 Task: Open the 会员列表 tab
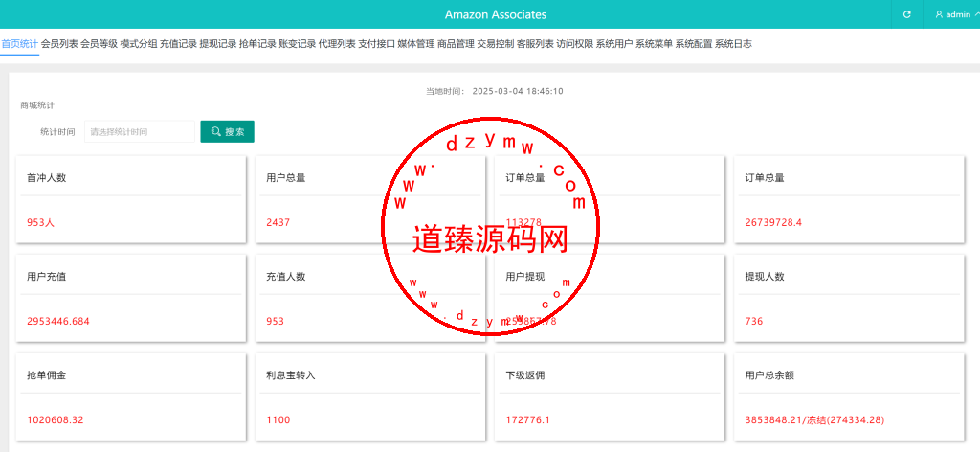pyautogui.click(x=59, y=44)
